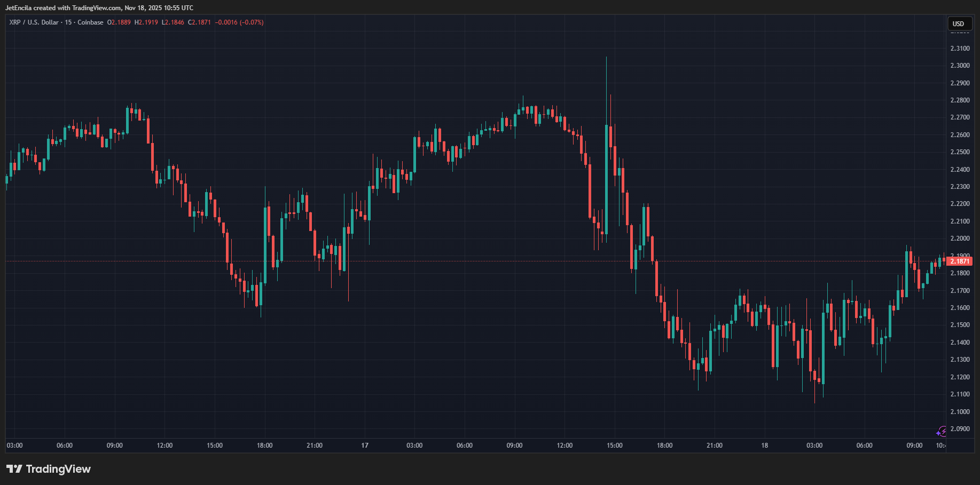Click the red 2.1871 last price label
Viewport: 980px width, 485px height.
coord(960,261)
